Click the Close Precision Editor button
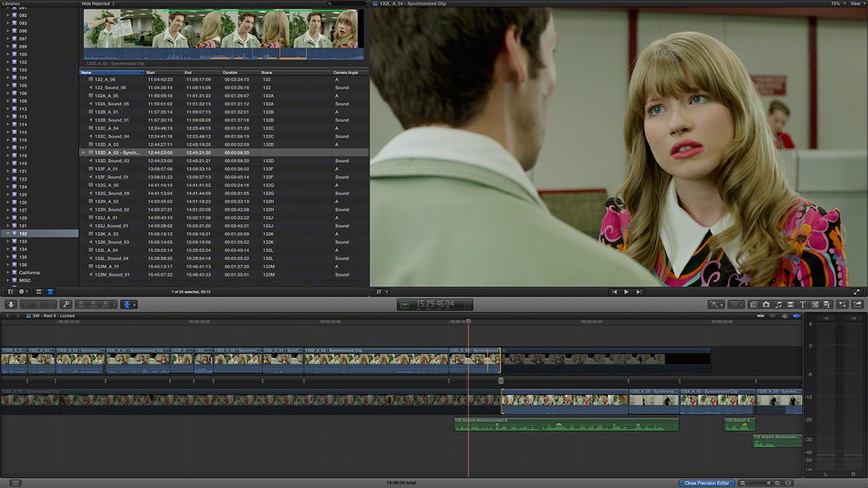This screenshot has height=488, width=868. [707, 483]
